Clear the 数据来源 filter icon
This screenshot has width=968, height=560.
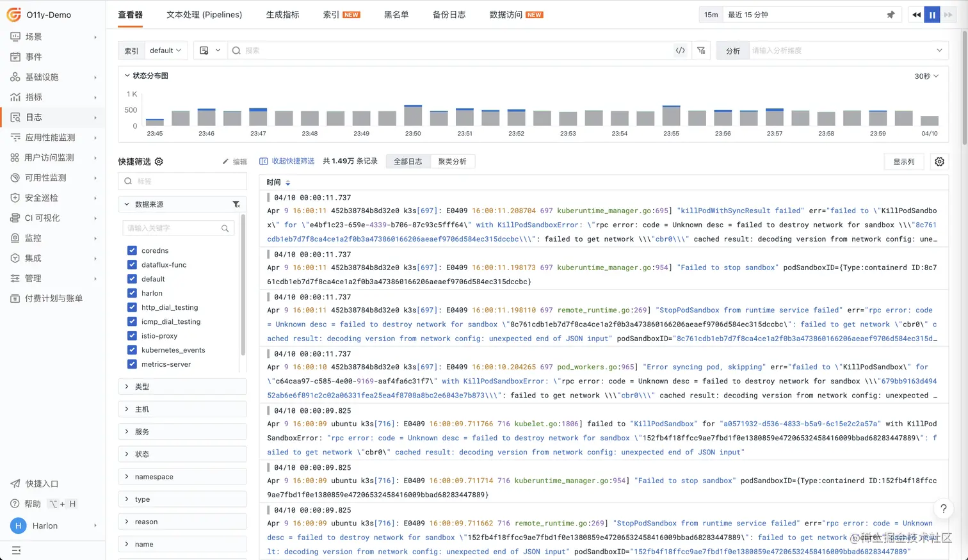tap(236, 204)
